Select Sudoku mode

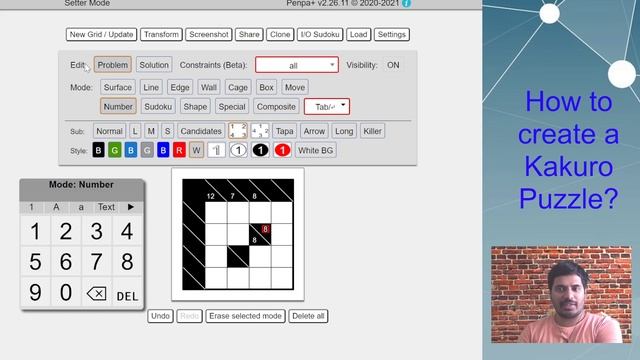[158, 106]
